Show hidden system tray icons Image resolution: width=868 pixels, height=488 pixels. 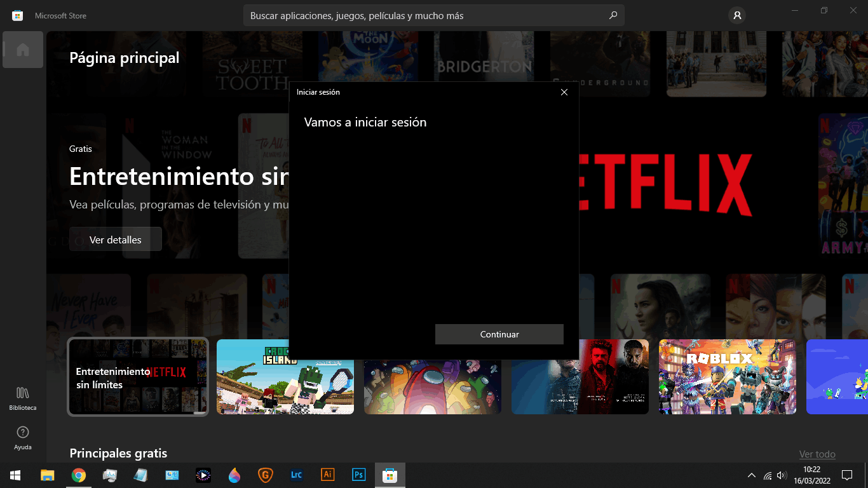[x=752, y=475]
